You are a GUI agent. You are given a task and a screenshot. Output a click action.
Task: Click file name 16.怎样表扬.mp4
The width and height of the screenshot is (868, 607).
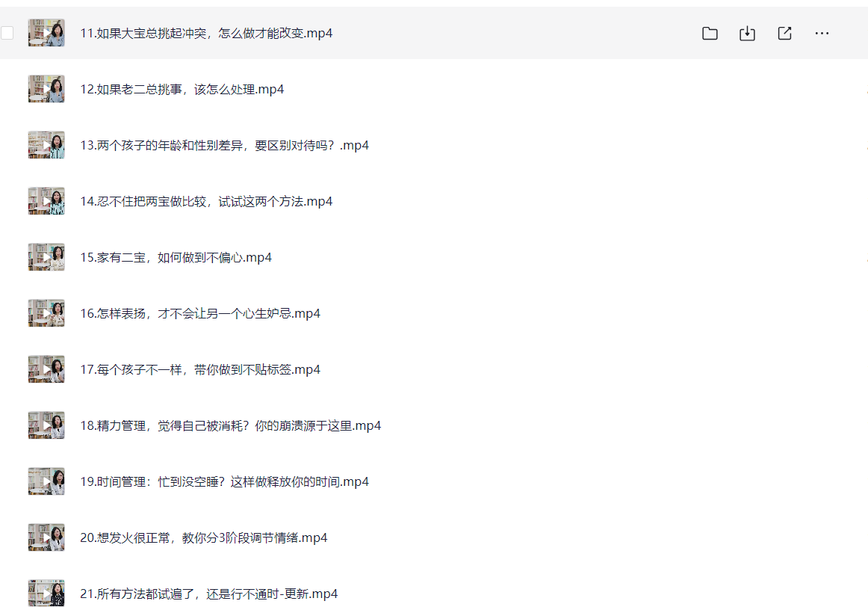point(200,313)
